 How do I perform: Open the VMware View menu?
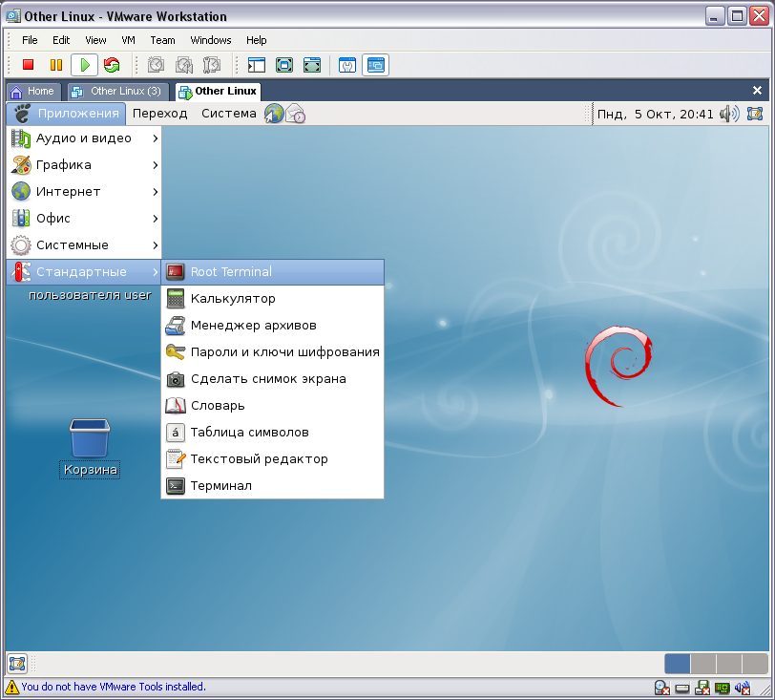(x=95, y=40)
